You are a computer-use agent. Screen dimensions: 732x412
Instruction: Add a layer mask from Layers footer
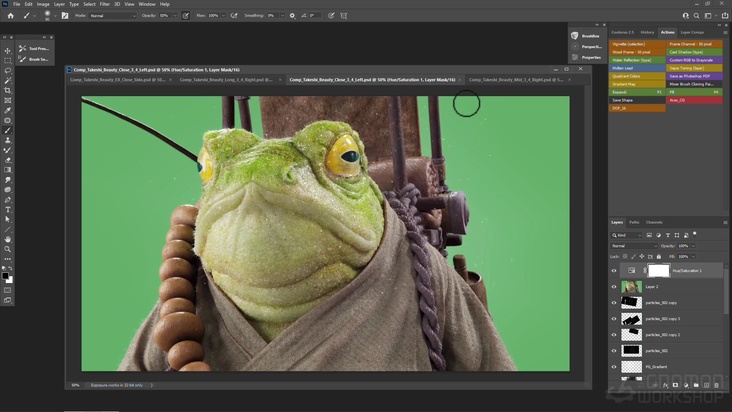[676, 385]
